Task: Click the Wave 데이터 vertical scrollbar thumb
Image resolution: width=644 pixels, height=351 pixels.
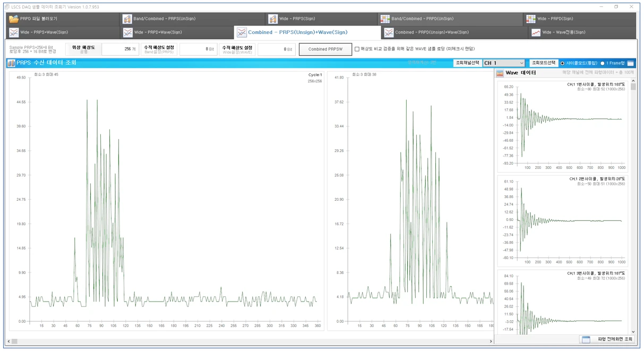Action: coord(633,88)
